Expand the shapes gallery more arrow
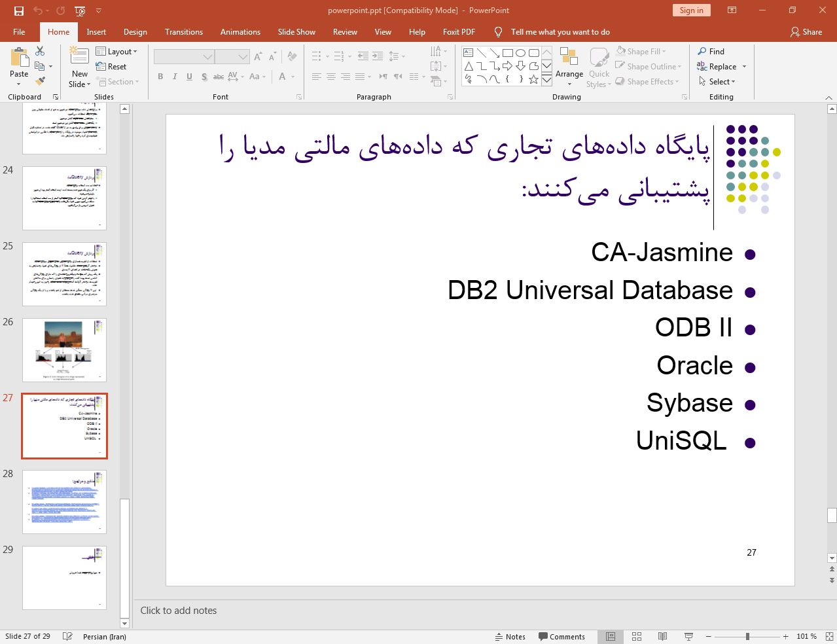Viewport: 837px width, 644px height. (x=546, y=80)
